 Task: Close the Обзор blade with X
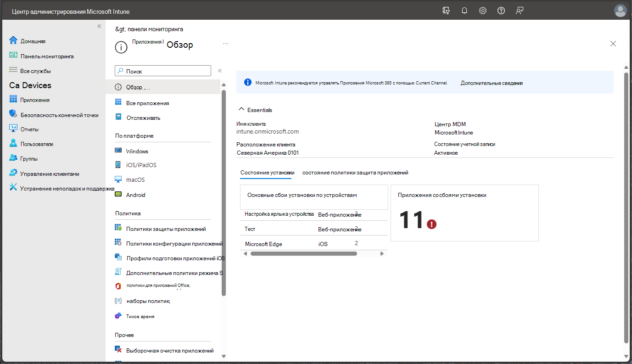pyautogui.click(x=613, y=44)
